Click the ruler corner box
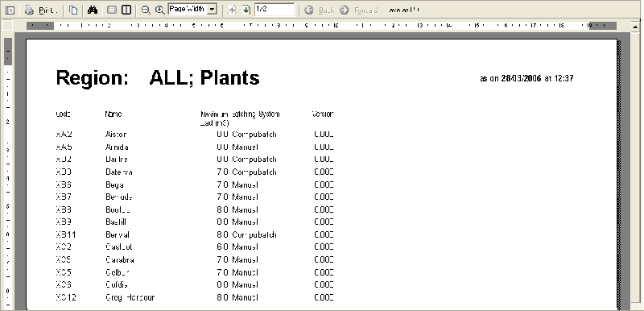The image size is (644, 311). (x=7, y=26)
